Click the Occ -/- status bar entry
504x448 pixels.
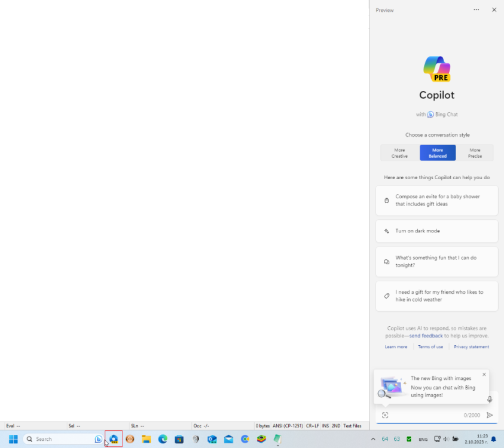point(201,426)
